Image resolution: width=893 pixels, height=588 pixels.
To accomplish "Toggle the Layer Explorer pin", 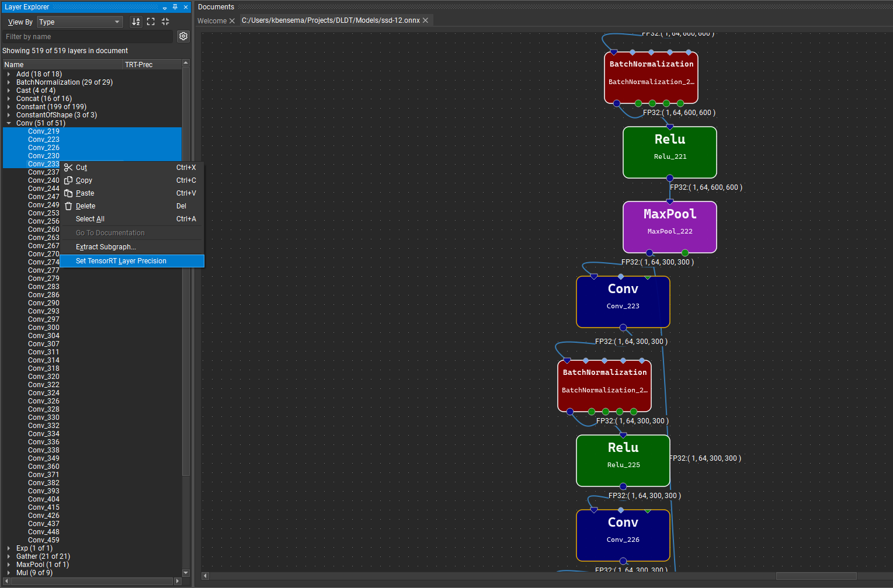I will pos(174,6).
